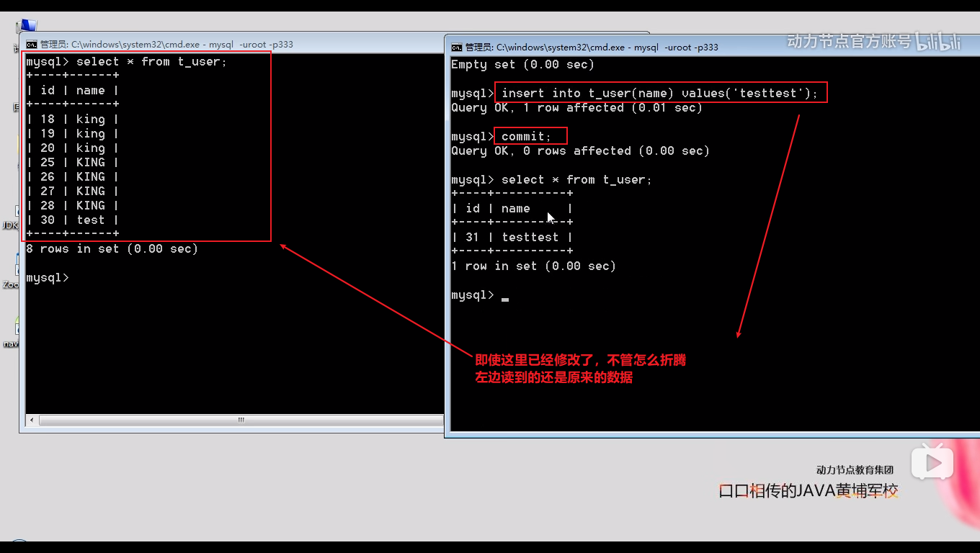Select the row '18 | king'
980x553 pixels.
[x=73, y=120]
